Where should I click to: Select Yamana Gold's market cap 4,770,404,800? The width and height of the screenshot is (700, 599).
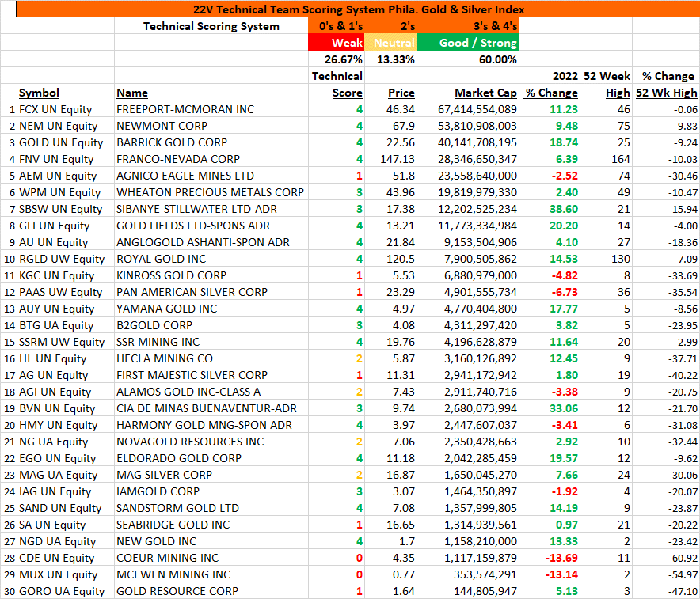pos(468,309)
